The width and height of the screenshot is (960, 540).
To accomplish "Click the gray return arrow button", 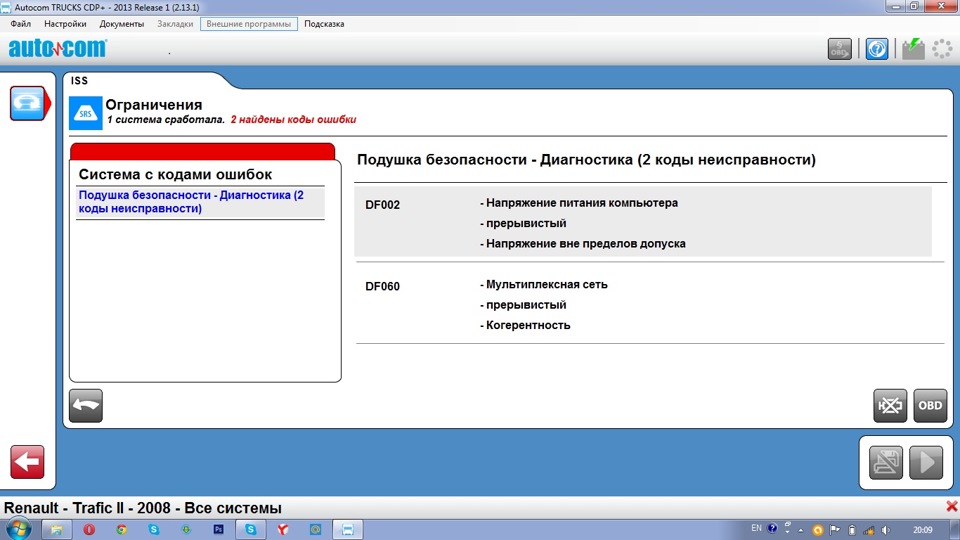I will click(86, 405).
